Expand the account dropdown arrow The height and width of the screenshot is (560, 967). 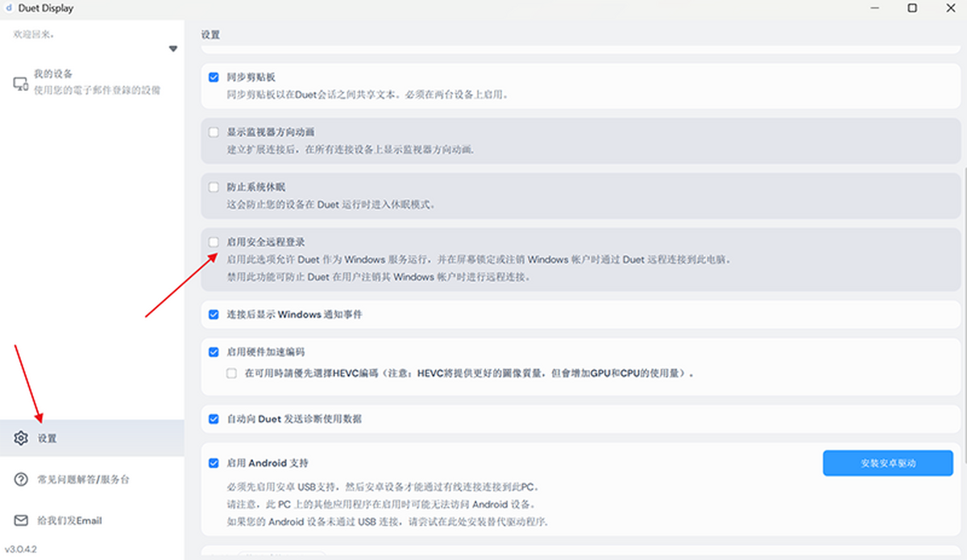(x=172, y=49)
